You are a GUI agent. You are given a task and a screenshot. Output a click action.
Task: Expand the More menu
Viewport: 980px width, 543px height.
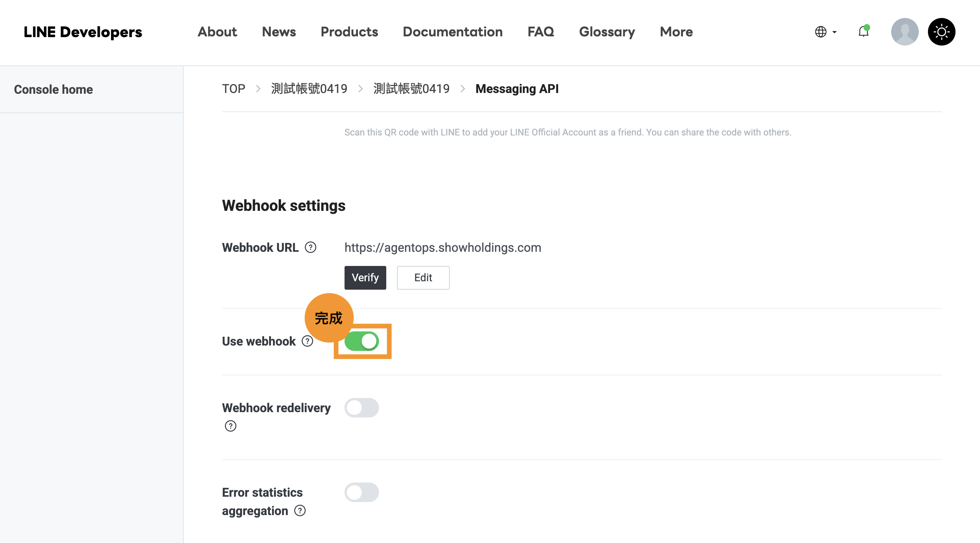676,32
